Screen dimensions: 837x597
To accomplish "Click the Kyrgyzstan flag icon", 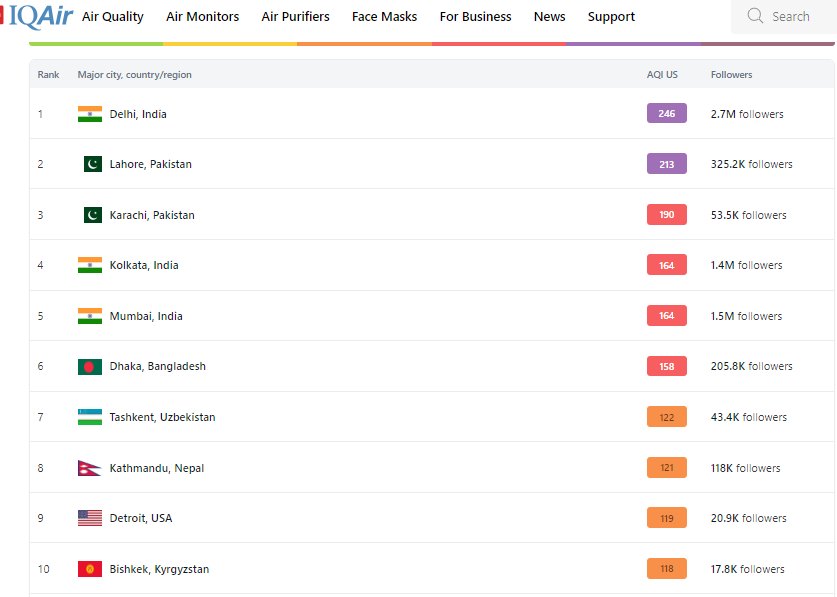I will pyautogui.click(x=90, y=569).
